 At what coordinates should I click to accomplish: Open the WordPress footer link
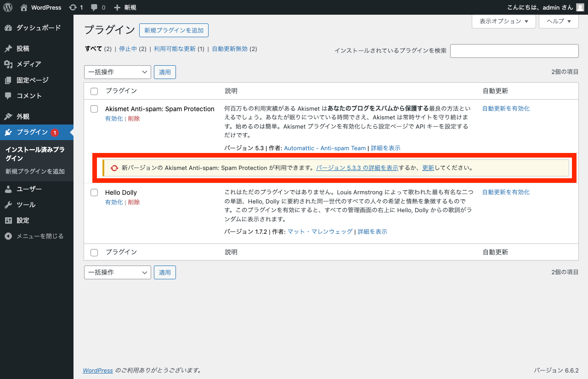tap(98, 370)
